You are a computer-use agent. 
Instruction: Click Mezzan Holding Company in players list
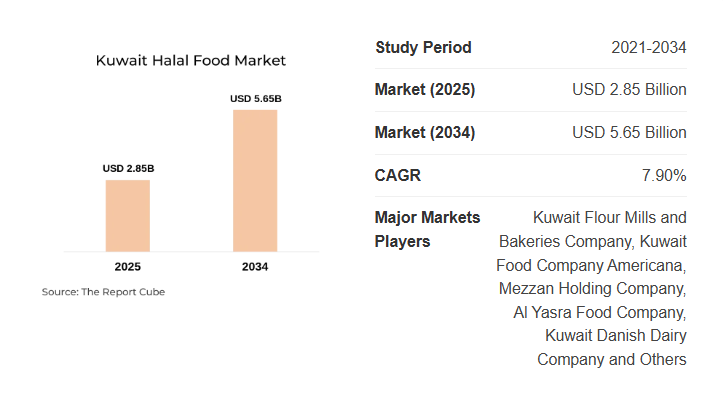point(593,289)
